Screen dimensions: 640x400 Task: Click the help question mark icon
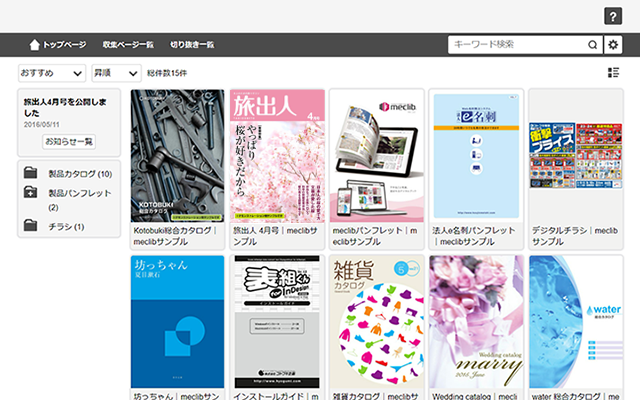tap(614, 16)
